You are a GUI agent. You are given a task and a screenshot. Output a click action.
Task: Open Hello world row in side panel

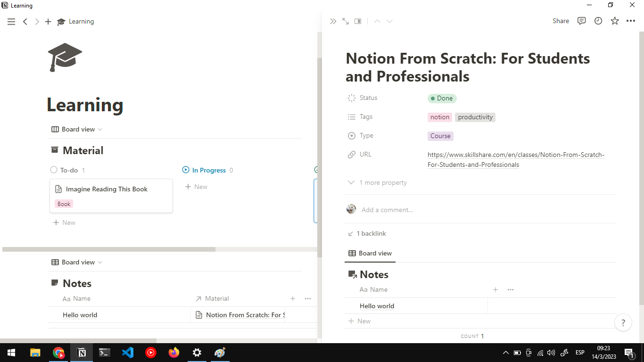pos(377,306)
